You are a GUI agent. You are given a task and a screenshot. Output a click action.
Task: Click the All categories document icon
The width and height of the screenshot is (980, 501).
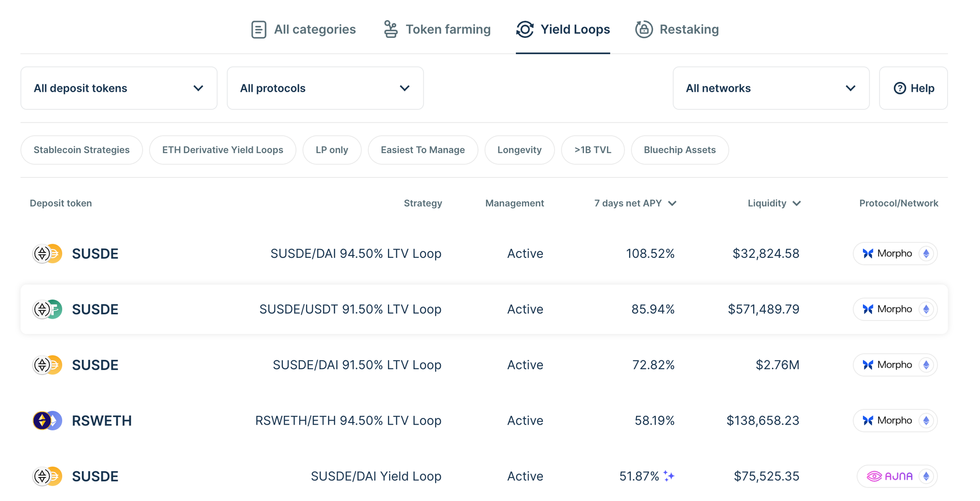[259, 29]
